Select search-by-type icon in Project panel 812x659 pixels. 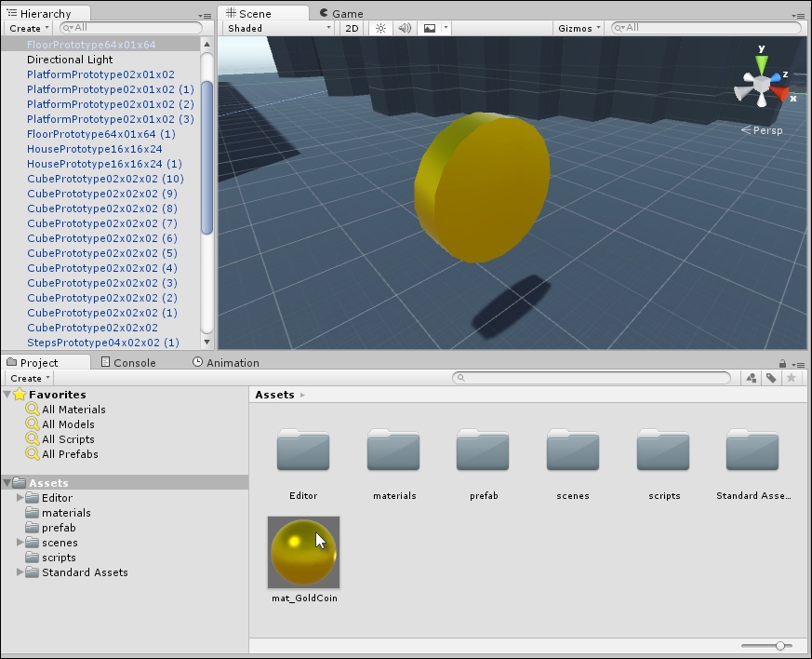coord(752,378)
